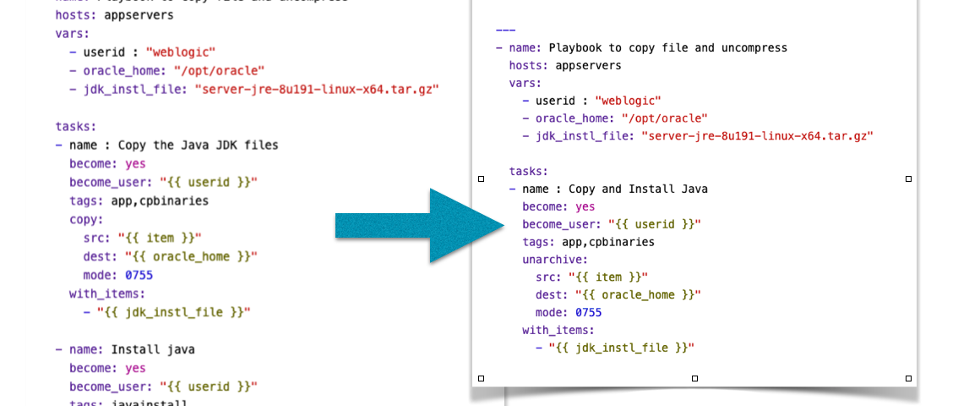This screenshot has width=980, height=406.
Task: Click the bottom-right selection handle of right snippet
Action: (908, 378)
